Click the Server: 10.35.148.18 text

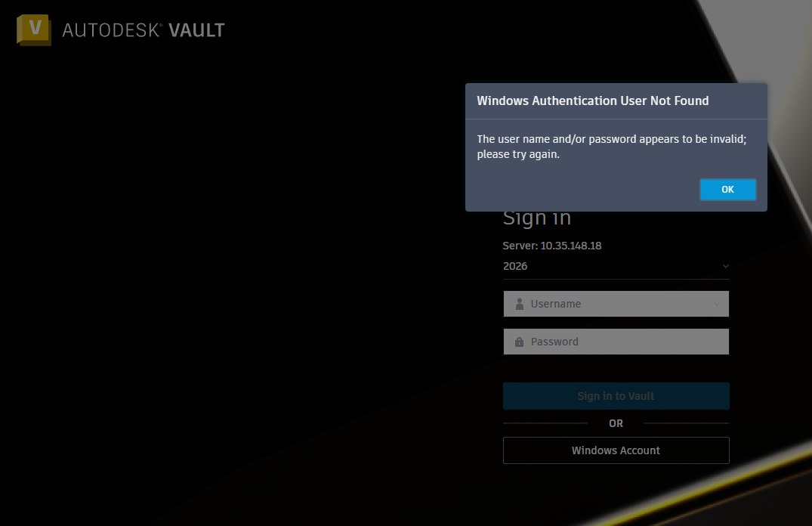pyautogui.click(x=552, y=246)
